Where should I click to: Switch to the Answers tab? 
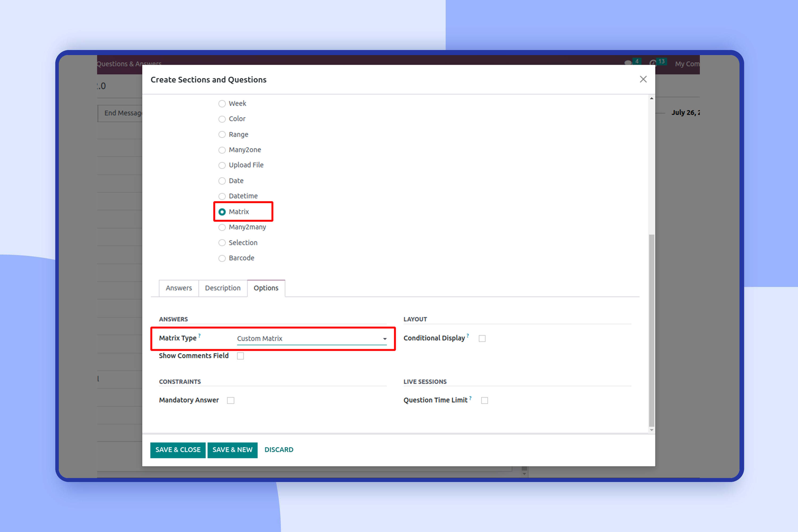click(x=179, y=288)
